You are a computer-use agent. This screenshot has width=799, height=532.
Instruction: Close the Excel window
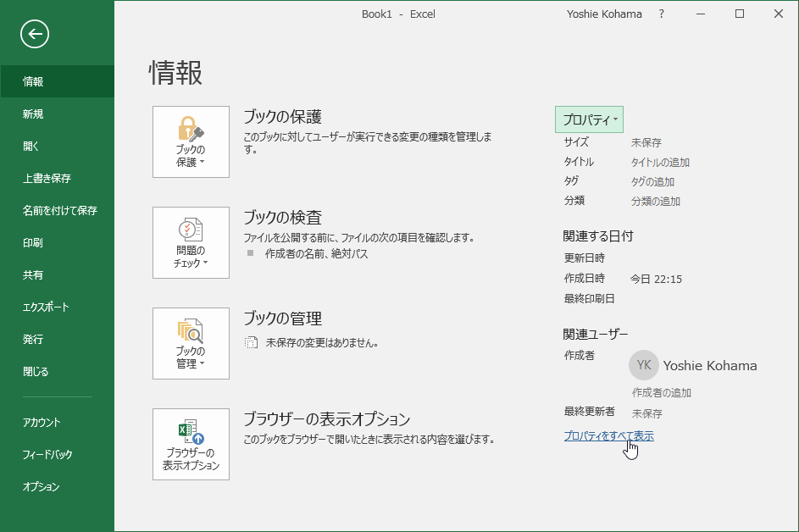[778, 14]
